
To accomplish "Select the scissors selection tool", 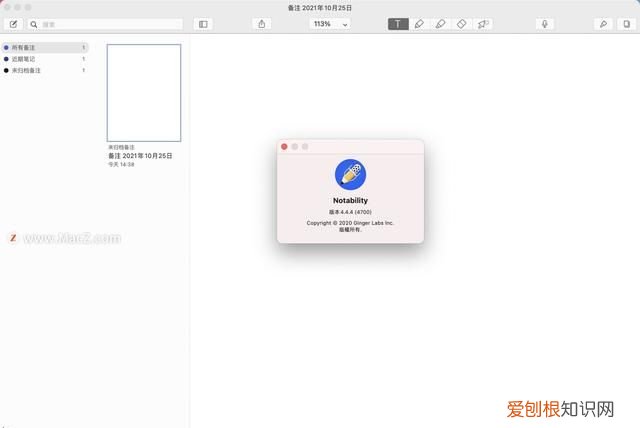I will click(483, 24).
